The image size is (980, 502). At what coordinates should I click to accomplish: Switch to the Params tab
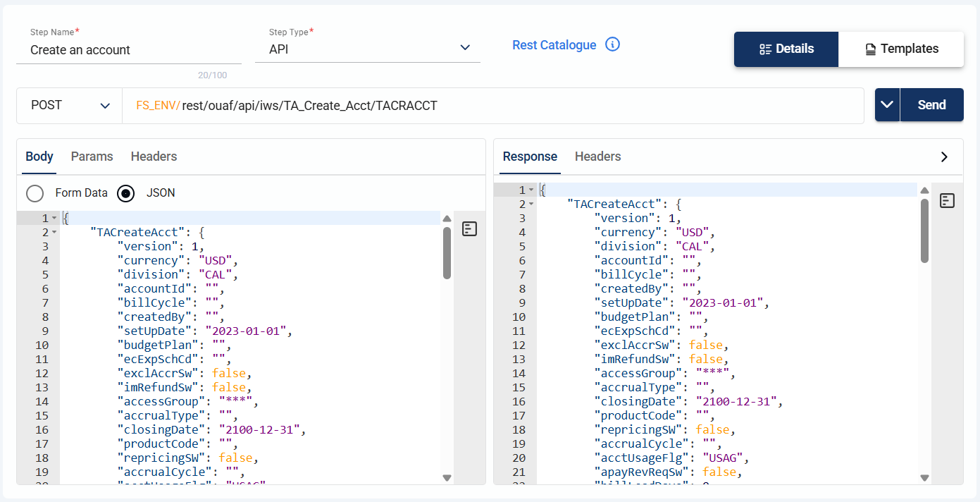pyautogui.click(x=92, y=157)
